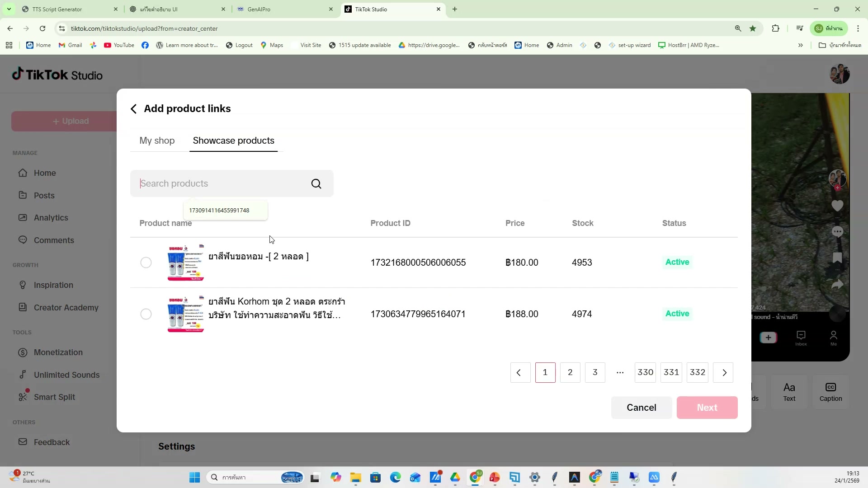Click the Analytics sidebar icon
The width and height of the screenshot is (868, 488).
pyautogui.click(x=23, y=217)
